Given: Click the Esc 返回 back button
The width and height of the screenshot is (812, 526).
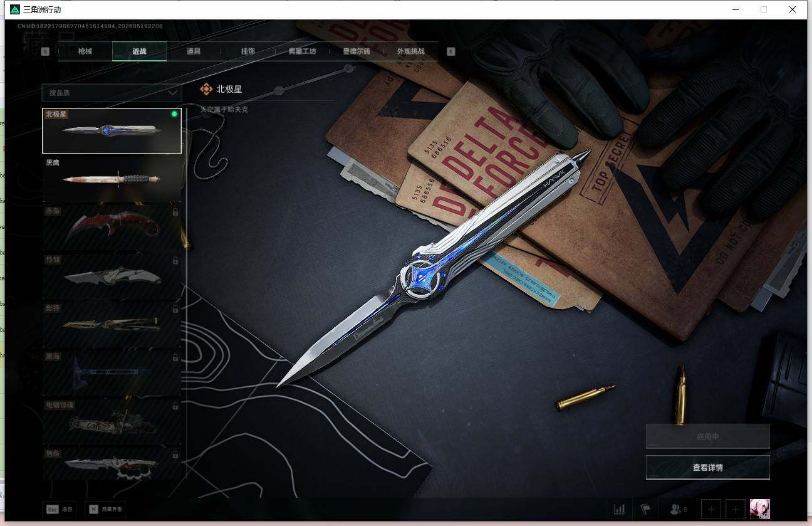Looking at the screenshot, I should 59,510.
